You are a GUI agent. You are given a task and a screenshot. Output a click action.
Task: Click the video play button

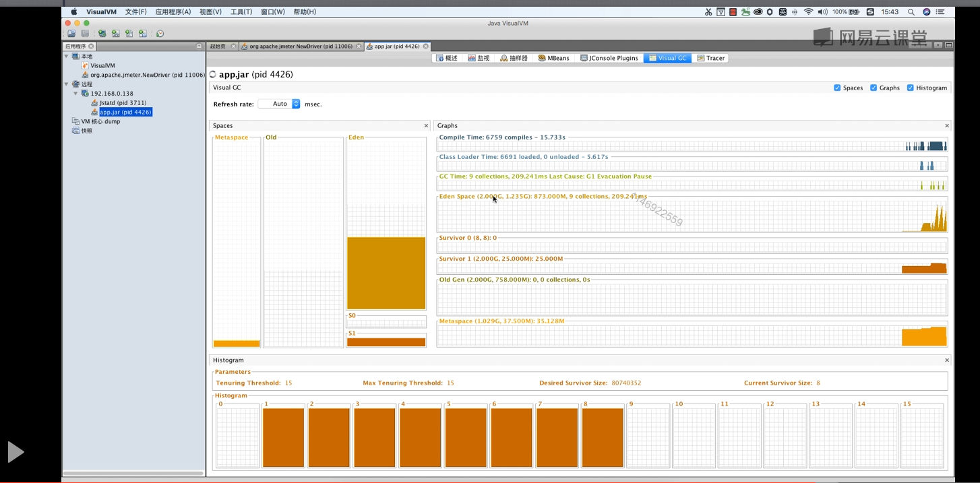pos(16,452)
